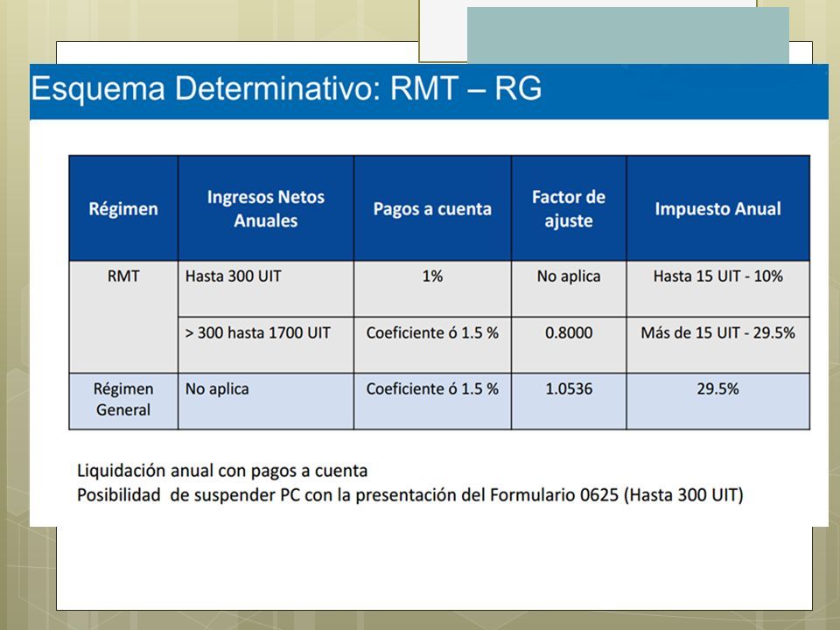Image resolution: width=840 pixels, height=630 pixels.
Task: Click the slide title "Esquema Determinativo: RMT – RG"
Action: coord(286,88)
